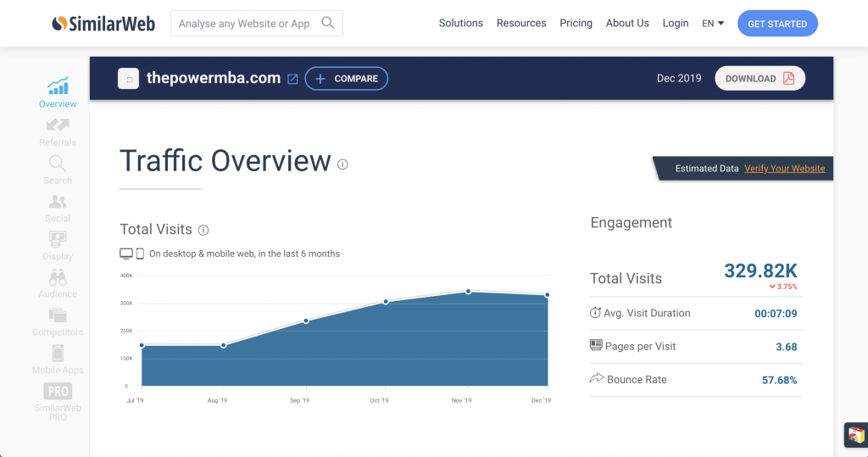
Task: Open the About Us menu
Action: pos(627,23)
